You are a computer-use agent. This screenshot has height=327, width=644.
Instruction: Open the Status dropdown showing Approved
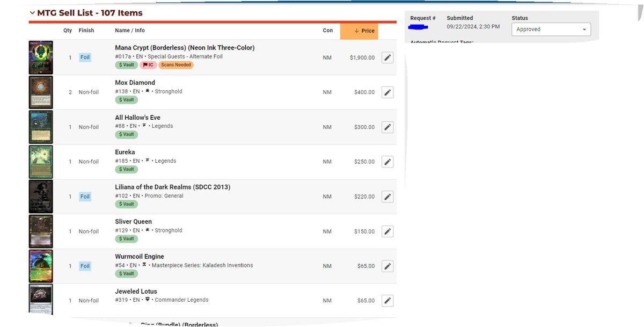tap(551, 30)
